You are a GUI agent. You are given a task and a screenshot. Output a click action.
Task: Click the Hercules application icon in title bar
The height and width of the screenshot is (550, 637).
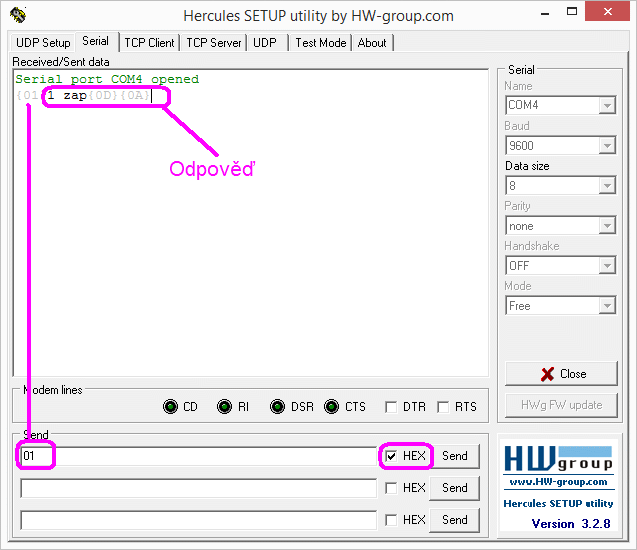coord(18,15)
